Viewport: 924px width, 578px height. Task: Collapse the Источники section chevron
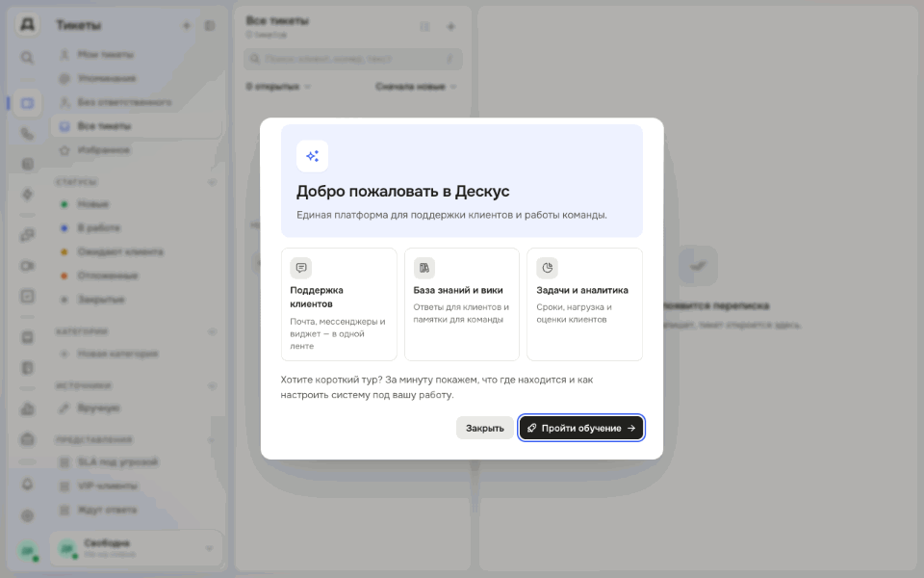[x=212, y=386]
